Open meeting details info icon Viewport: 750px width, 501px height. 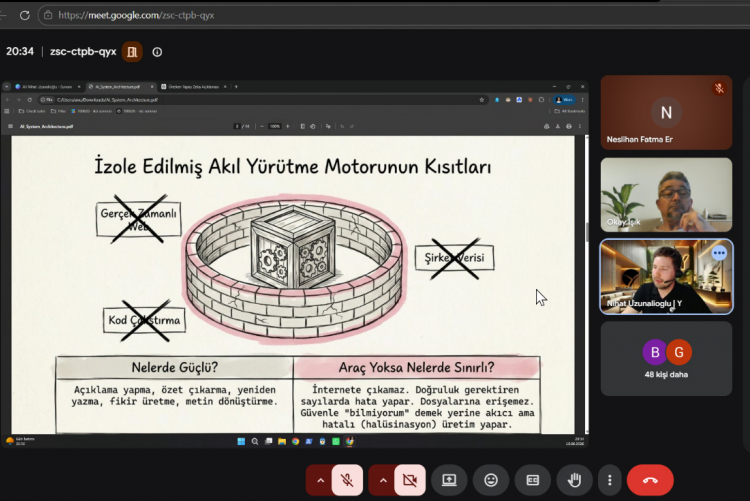[157, 52]
